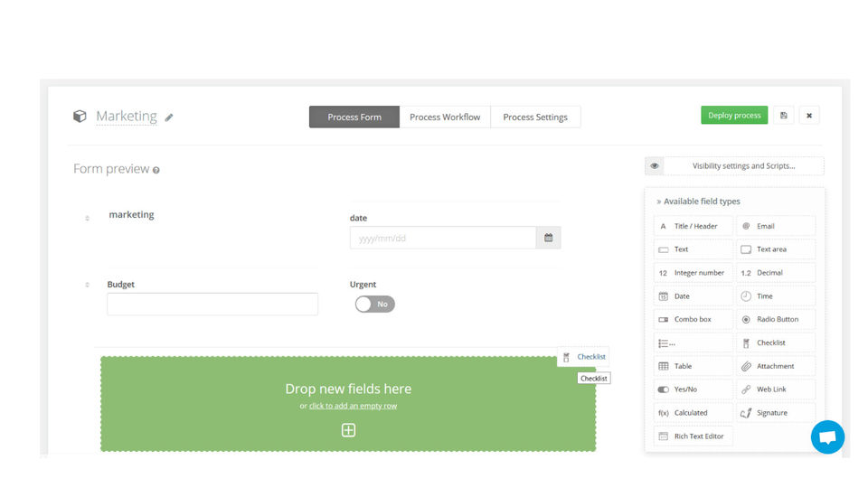
Task: Switch to the Process Settings tab
Action: [535, 117]
